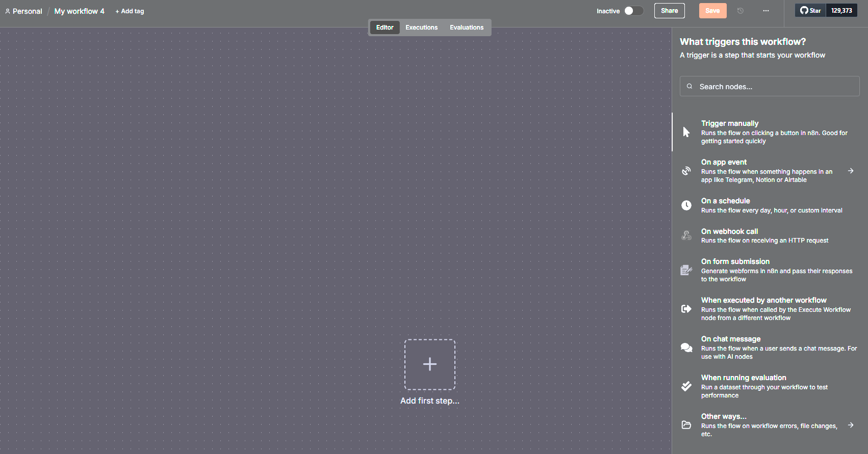
Task: Click the On app event signal icon
Action: (x=686, y=171)
